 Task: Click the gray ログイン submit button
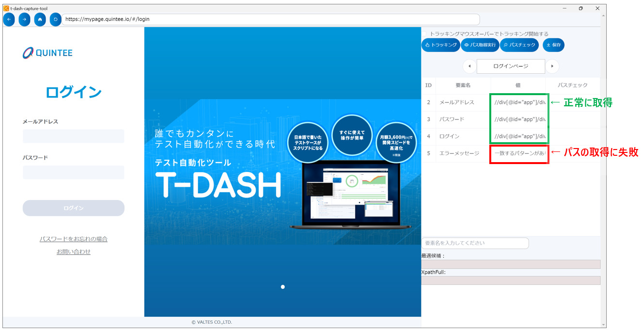pyautogui.click(x=73, y=208)
